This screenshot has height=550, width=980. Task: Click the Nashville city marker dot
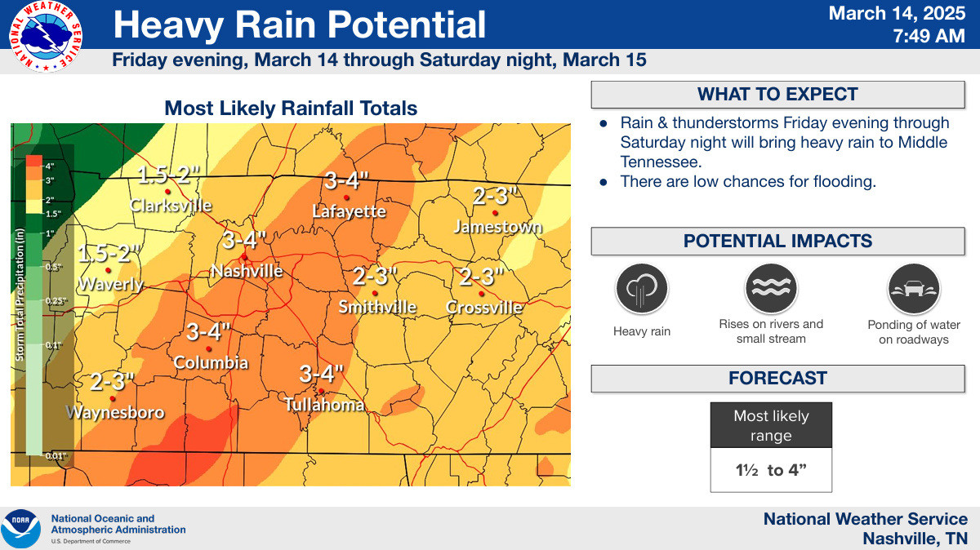(244, 256)
